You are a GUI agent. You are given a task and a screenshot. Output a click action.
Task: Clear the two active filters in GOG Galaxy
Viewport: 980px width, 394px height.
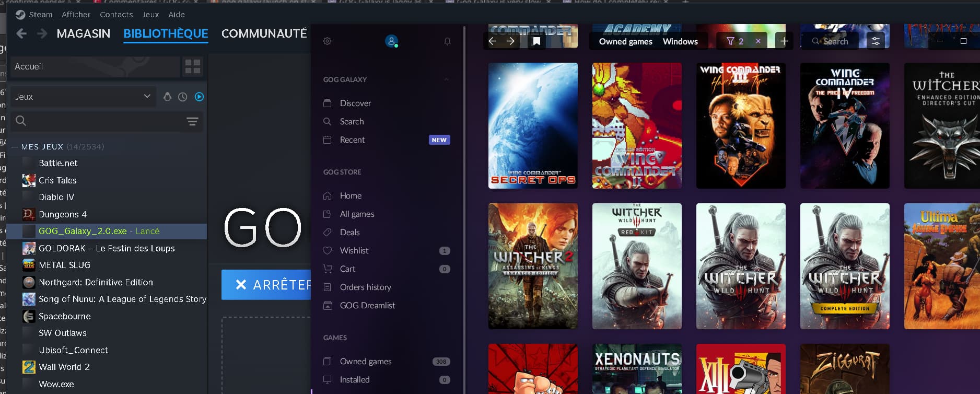tap(758, 41)
